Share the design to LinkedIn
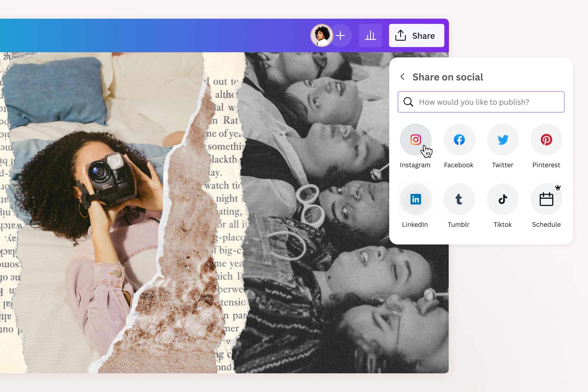The height and width of the screenshot is (392, 588). pos(415,199)
